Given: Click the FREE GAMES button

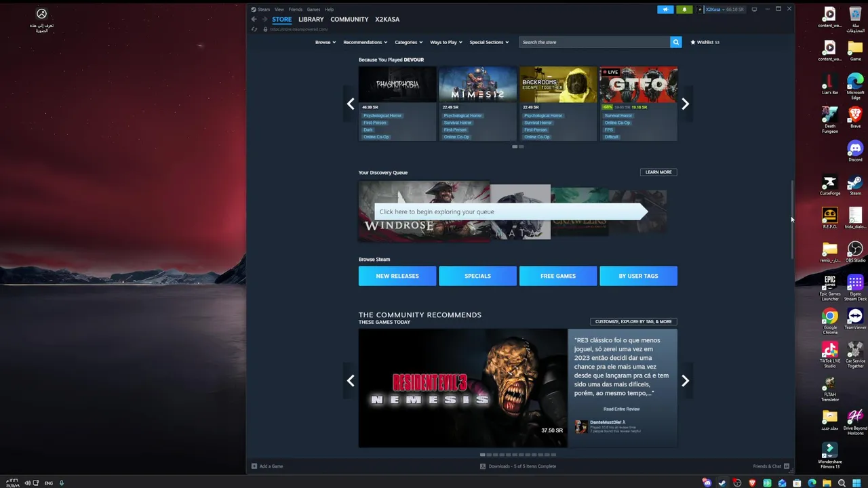Looking at the screenshot, I should (558, 276).
